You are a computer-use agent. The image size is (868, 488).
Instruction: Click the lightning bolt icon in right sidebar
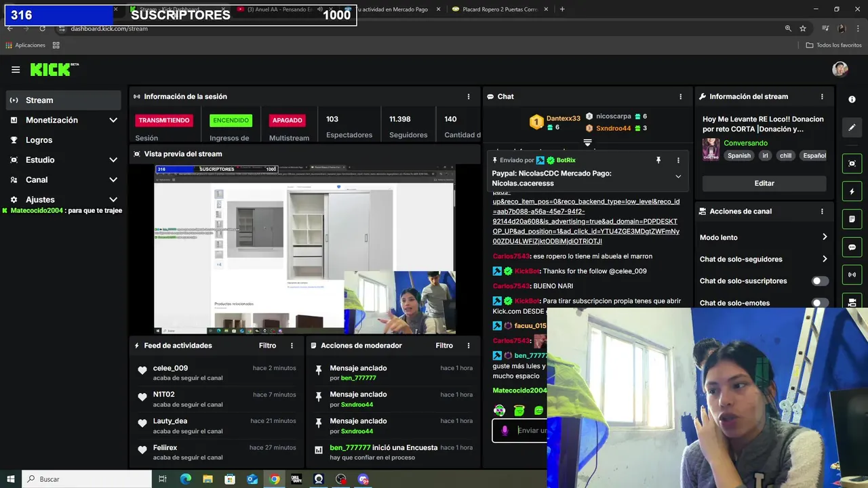pyautogui.click(x=852, y=192)
